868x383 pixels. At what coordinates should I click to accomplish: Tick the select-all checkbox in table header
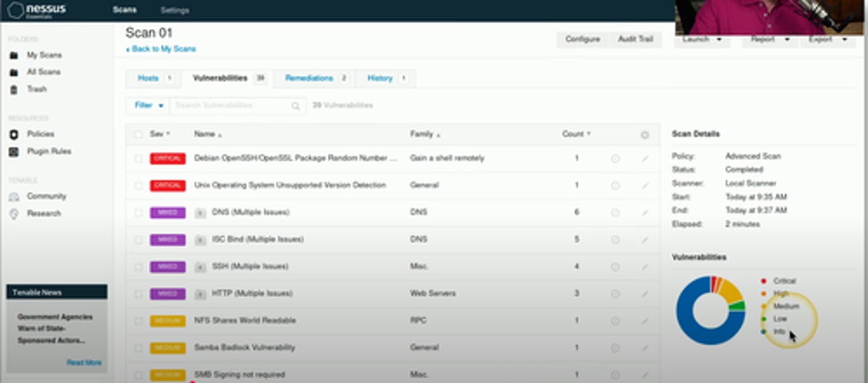pos(139,134)
